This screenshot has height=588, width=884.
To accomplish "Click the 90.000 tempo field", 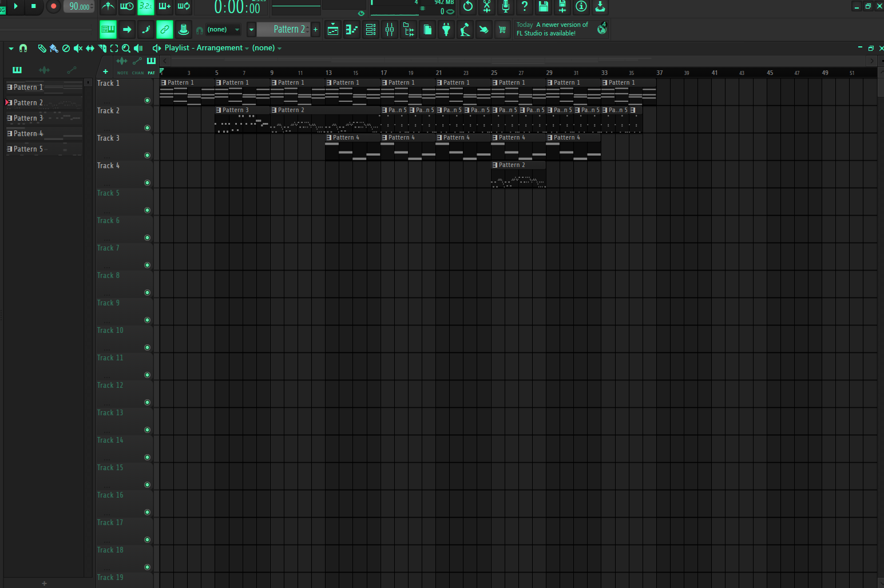I will [x=79, y=6].
